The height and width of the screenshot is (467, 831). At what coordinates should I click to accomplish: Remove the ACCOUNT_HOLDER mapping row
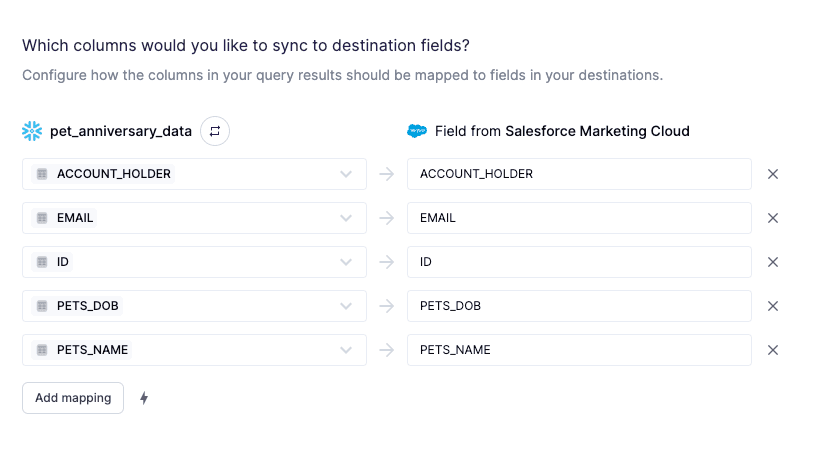coord(772,174)
